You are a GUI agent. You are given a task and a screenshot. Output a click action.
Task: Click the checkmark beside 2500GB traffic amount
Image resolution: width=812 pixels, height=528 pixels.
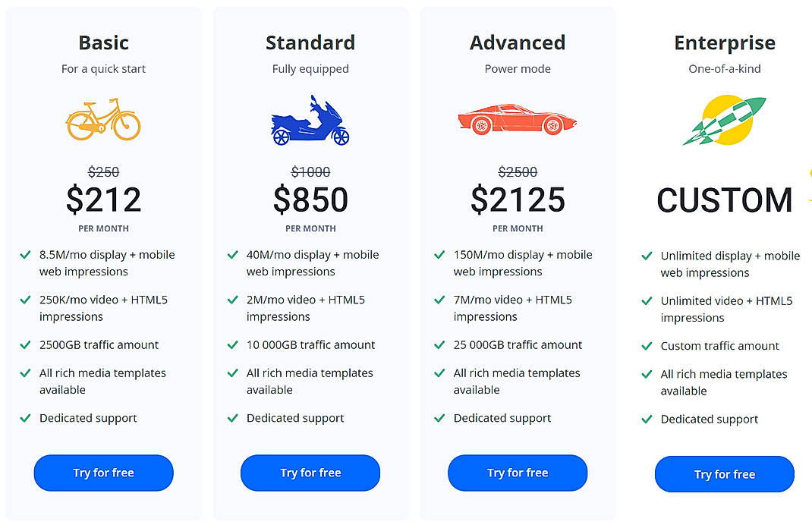coord(26,345)
